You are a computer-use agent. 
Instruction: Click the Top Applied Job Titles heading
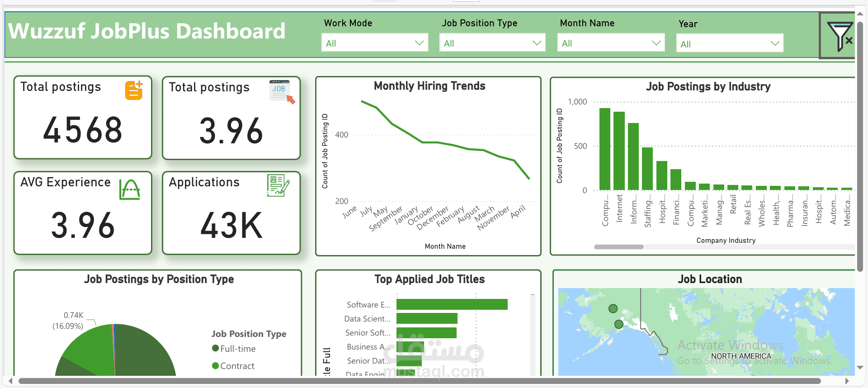[x=429, y=279]
